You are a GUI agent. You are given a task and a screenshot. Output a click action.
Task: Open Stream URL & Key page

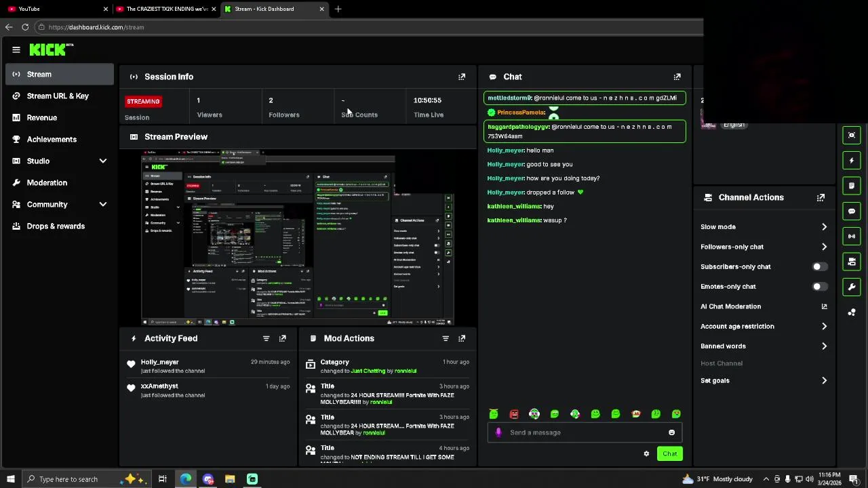click(x=60, y=96)
